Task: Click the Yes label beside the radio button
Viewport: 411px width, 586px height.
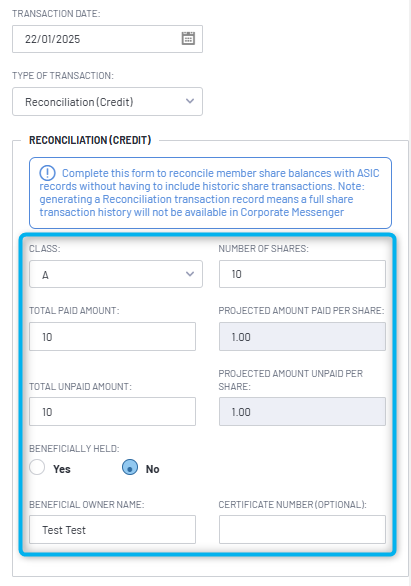Action: point(62,469)
